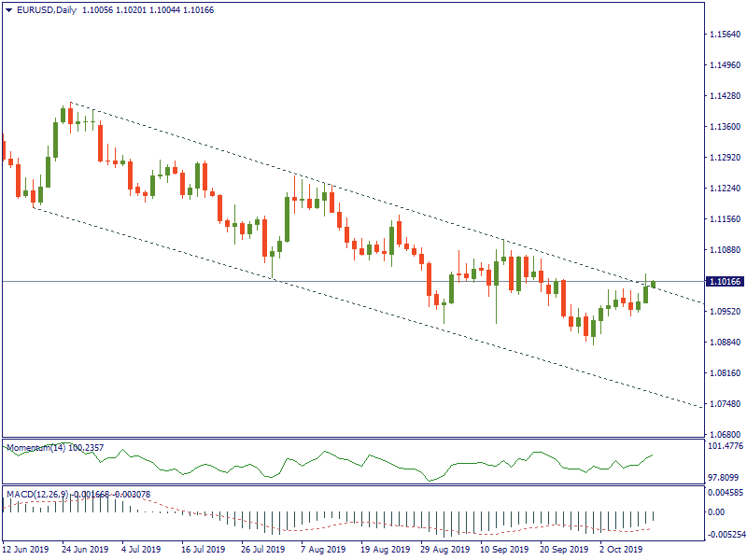Click the 16 Jul 2019 date label
Screen dimensions: 747x560
tap(204, 550)
